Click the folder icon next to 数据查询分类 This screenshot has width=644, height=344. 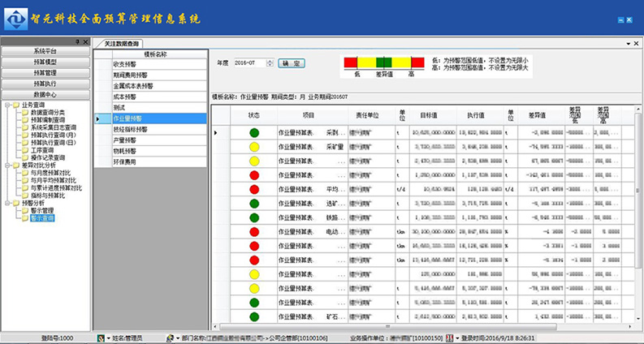24,112
